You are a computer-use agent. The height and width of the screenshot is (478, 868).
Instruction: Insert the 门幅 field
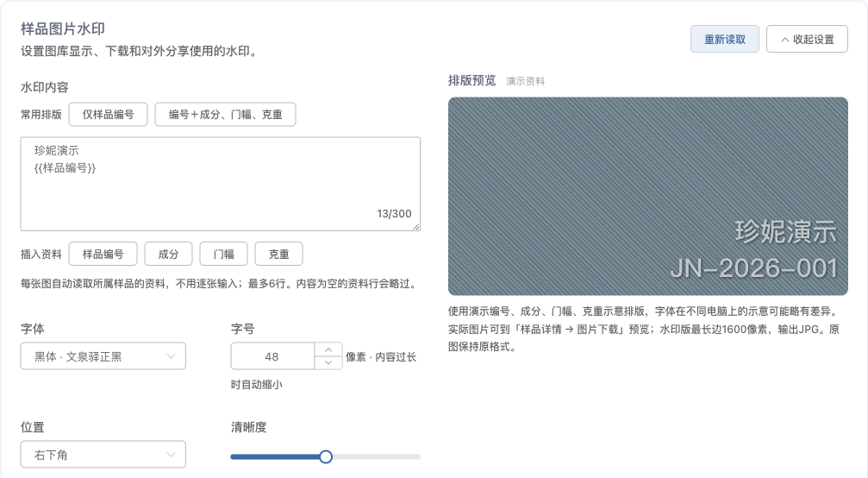223,255
